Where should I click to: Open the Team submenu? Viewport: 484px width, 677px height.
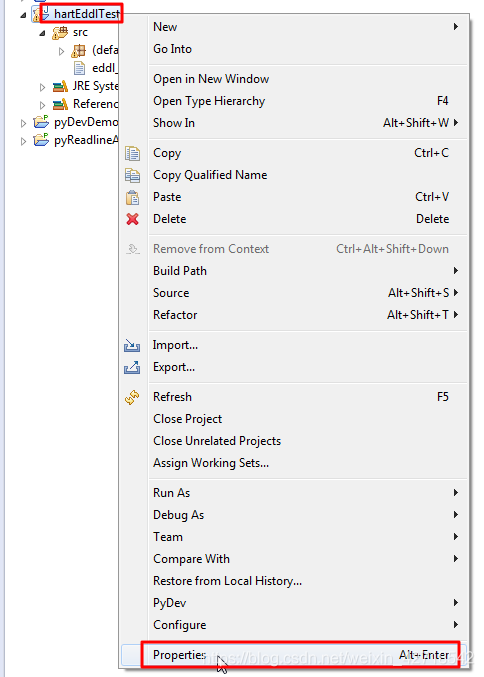pyautogui.click(x=307, y=537)
